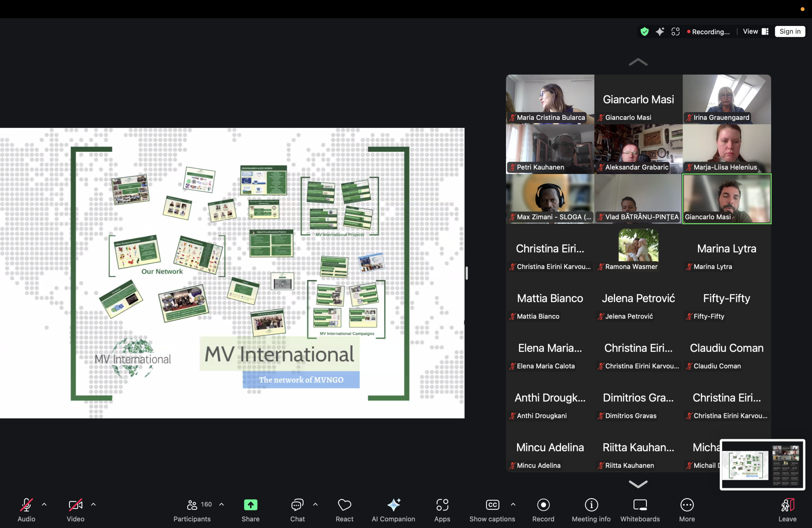Click the green Share screen button
The image size is (812, 528).
(x=251, y=510)
